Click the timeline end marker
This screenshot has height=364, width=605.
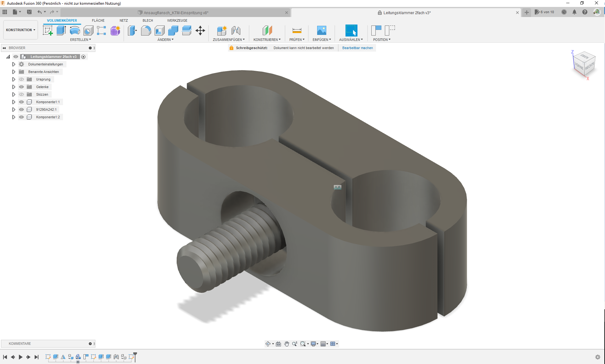135,357
